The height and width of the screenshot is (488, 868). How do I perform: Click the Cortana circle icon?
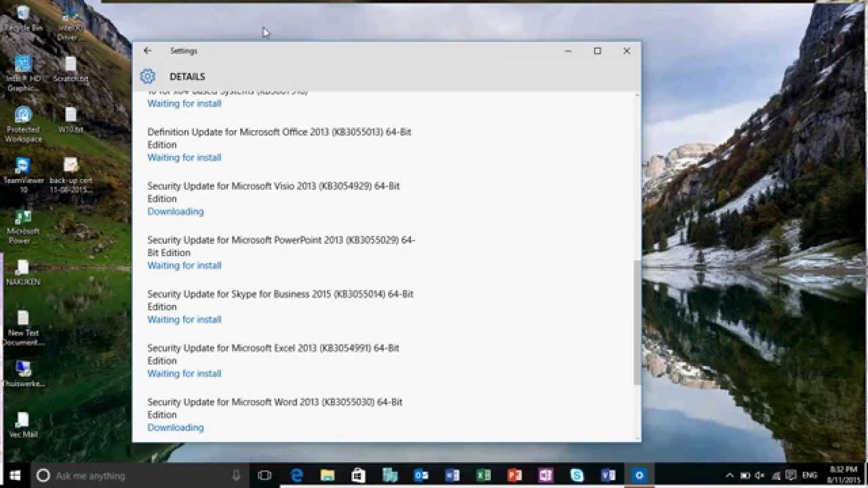43,476
